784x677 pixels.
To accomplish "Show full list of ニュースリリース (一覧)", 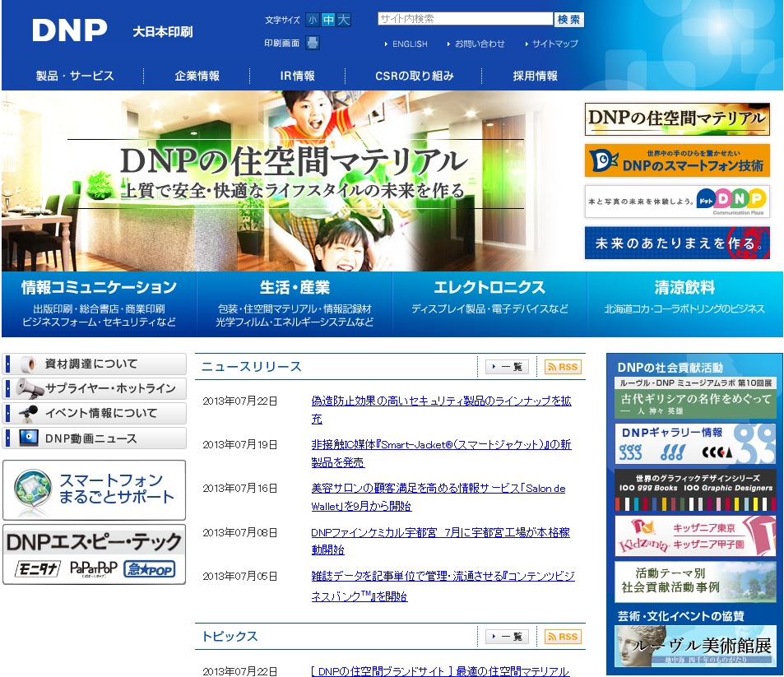I will pos(507,367).
